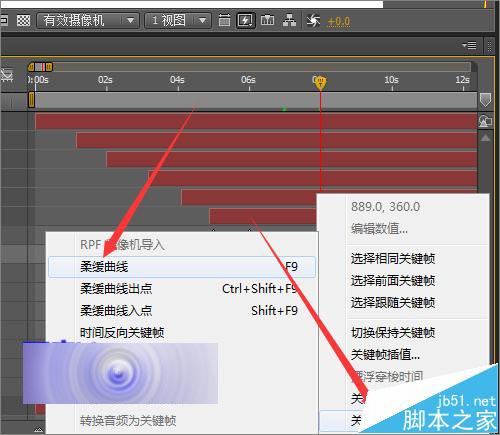The width and height of the screenshot is (500, 435).
Task: Click the 0:00s label on time ruler
Action: click(x=38, y=80)
